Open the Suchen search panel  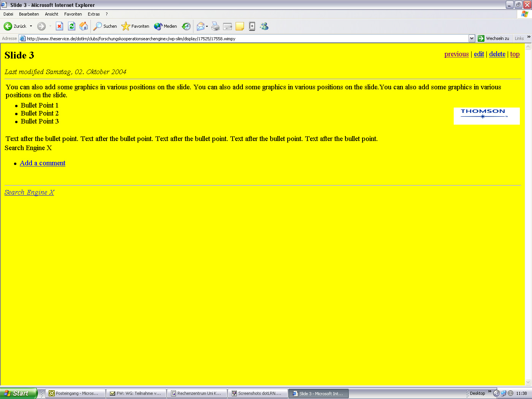(104, 26)
